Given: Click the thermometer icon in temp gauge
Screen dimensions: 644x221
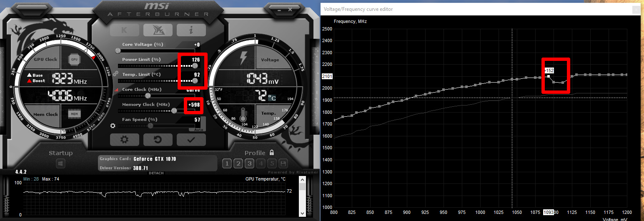Looking at the screenshot, I should pyautogui.click(x=244, y=116).
